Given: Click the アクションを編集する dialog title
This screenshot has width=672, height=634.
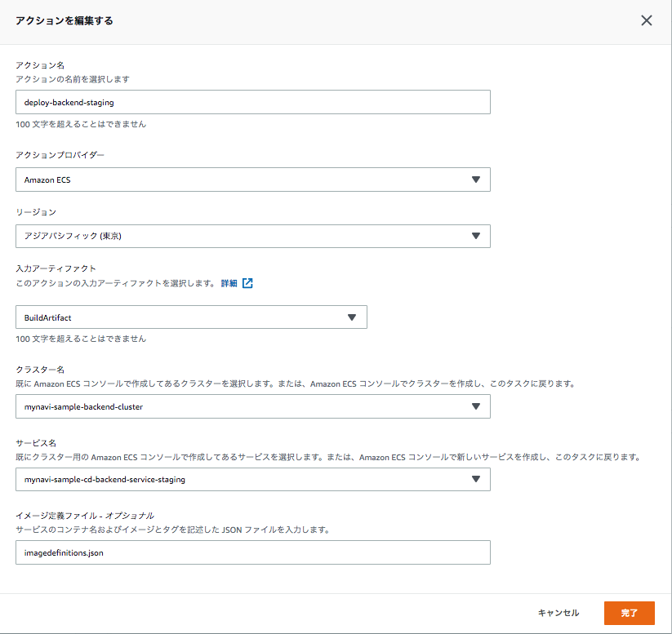Looking at the screenshot, I should click(65, 20).
